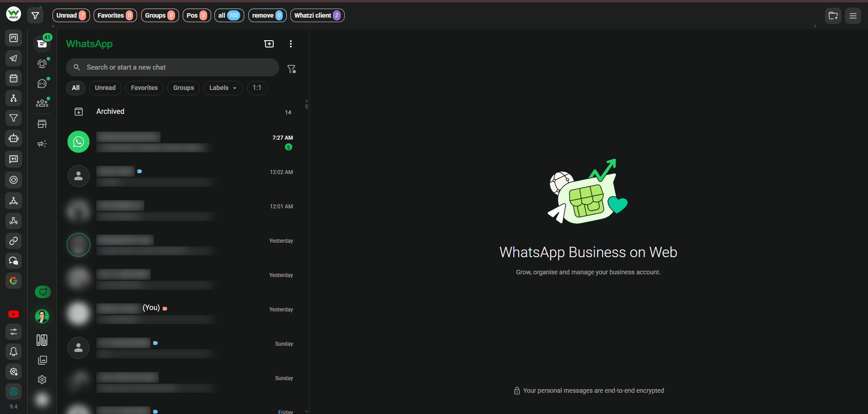Expand the Labels dropdown chip
The height and width of the screenshot is (414, 868).
coord(223,88)
